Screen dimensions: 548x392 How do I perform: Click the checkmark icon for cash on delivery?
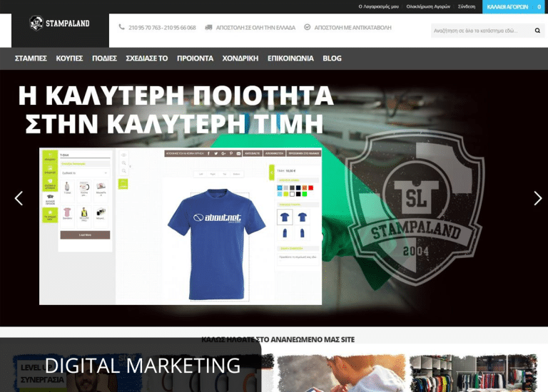308,27
